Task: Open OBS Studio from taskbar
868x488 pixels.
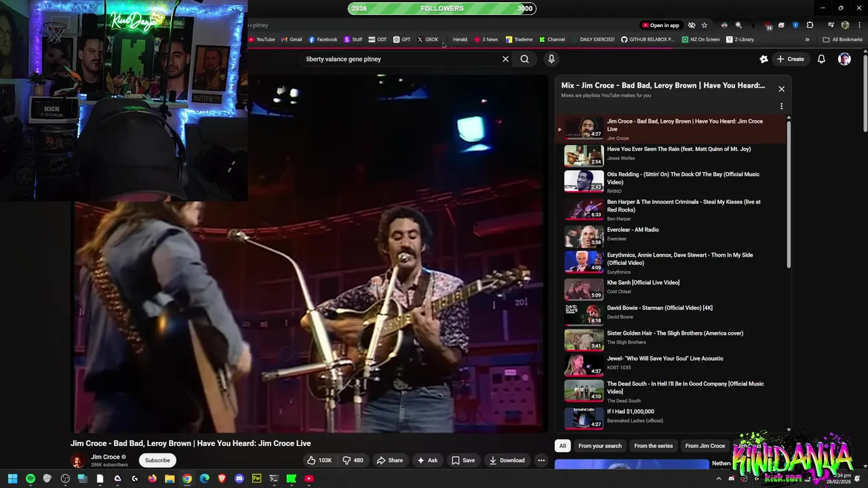Action: coord(65,479)
